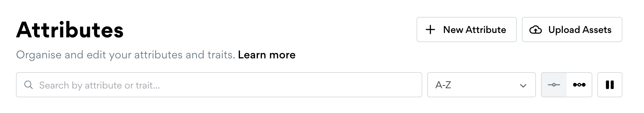Expand sort options via the down chevron
The width and height of the screenshot is (644, 113).
(x=523, y=86)
